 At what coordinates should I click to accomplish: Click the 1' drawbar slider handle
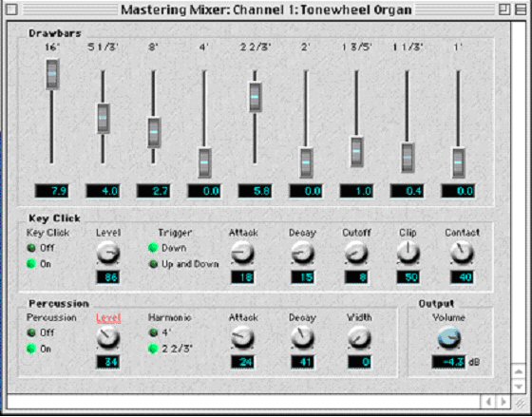458,162
